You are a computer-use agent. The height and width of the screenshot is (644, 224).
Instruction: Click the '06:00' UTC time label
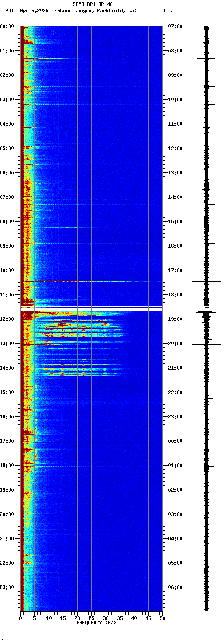tap(175, 587)
